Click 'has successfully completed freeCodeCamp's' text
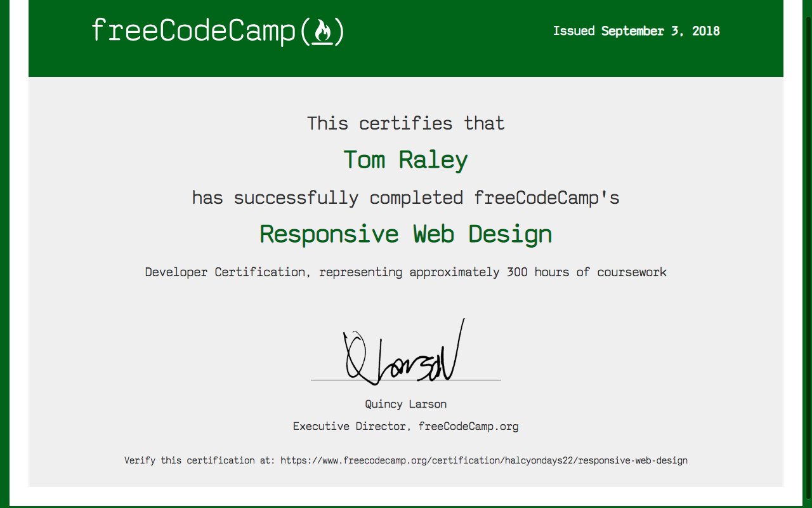 tap(406, 197)
